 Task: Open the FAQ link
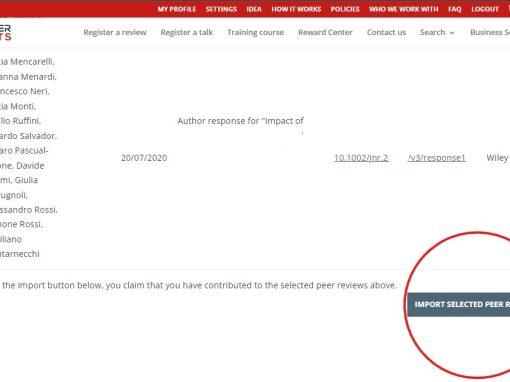455,9
